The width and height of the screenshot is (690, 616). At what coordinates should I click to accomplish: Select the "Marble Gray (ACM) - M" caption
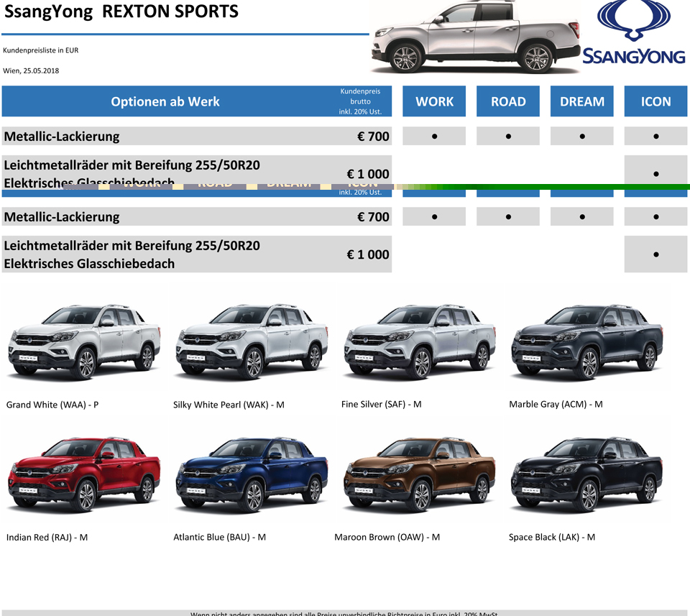(x=556, y=405)
